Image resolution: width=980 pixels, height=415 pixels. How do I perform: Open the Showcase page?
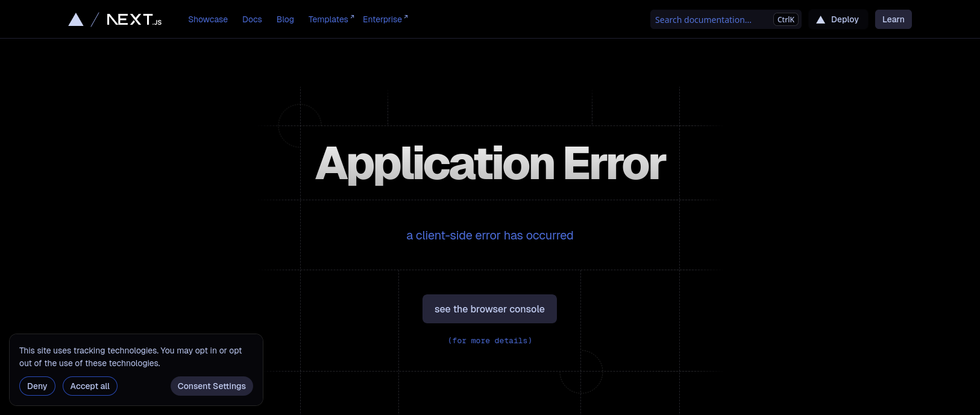click(208, 19)
